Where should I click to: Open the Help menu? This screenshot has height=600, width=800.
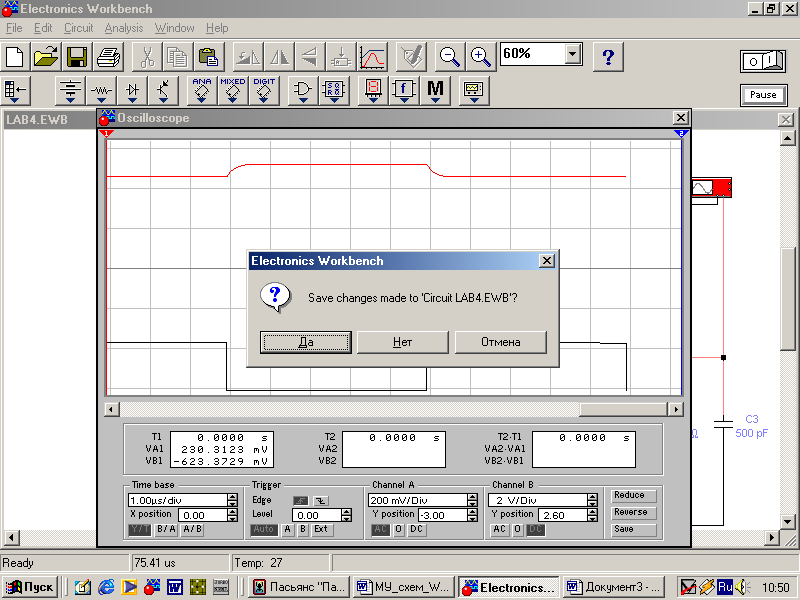point(217,28)
